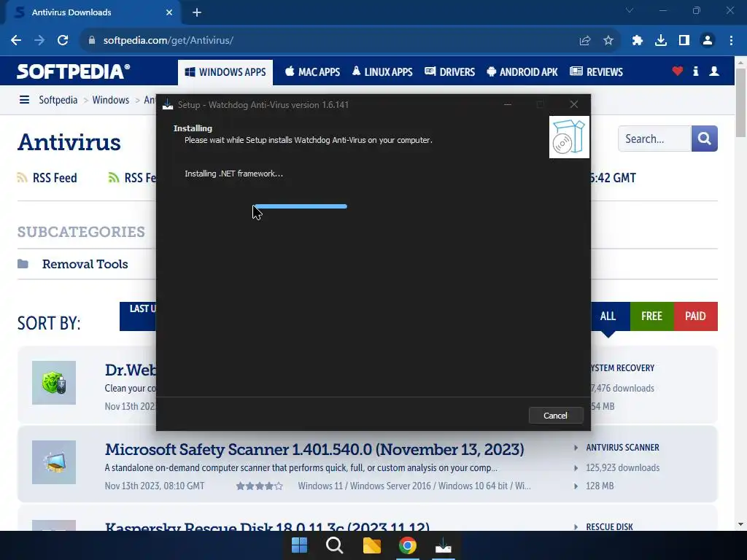Close the Antivirus Downloads tab

click(169, 12)
